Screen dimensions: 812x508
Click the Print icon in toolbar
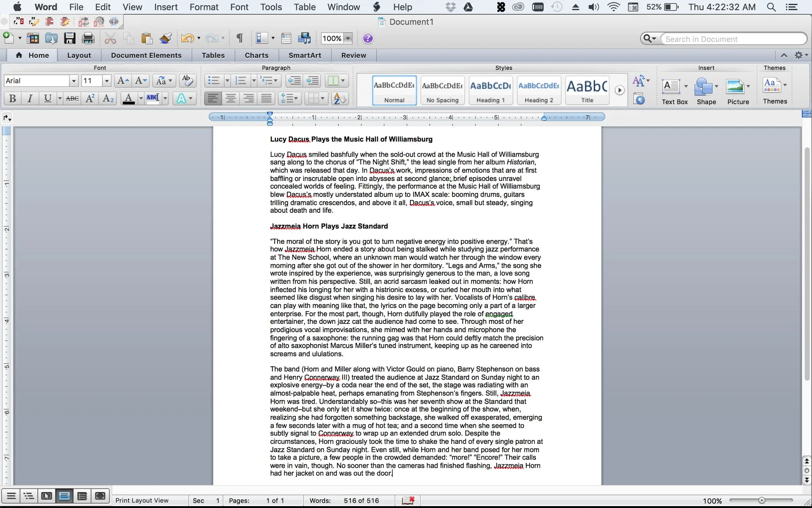88,38
